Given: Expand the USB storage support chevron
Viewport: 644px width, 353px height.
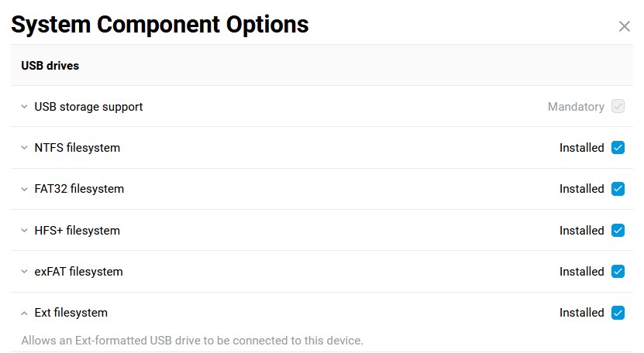Looking at the screenshot, I should click(x=24, y=107).
